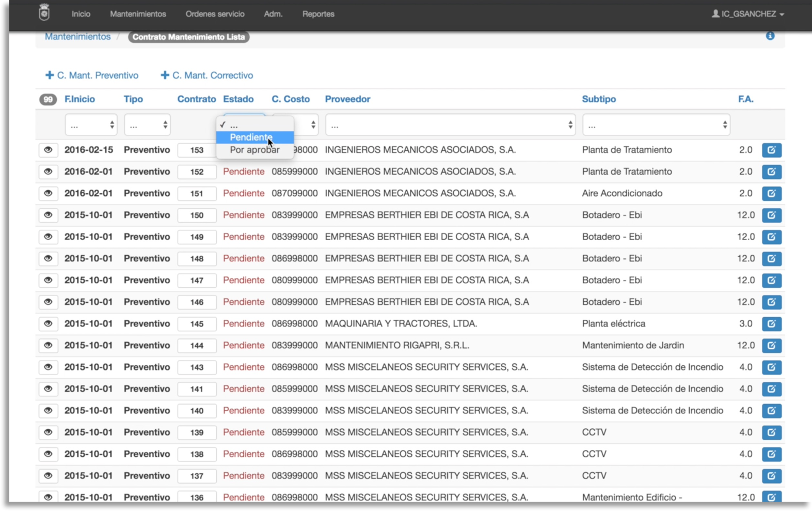The image size is (812, 511).
Task: Edit the contract 145 row
Action: point(771,324)
